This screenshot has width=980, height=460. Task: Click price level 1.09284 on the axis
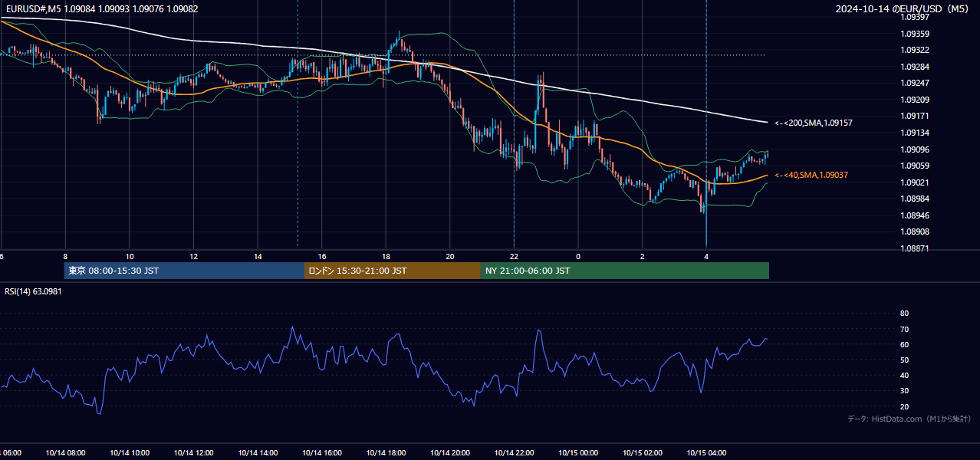click(x=915, y=67)
